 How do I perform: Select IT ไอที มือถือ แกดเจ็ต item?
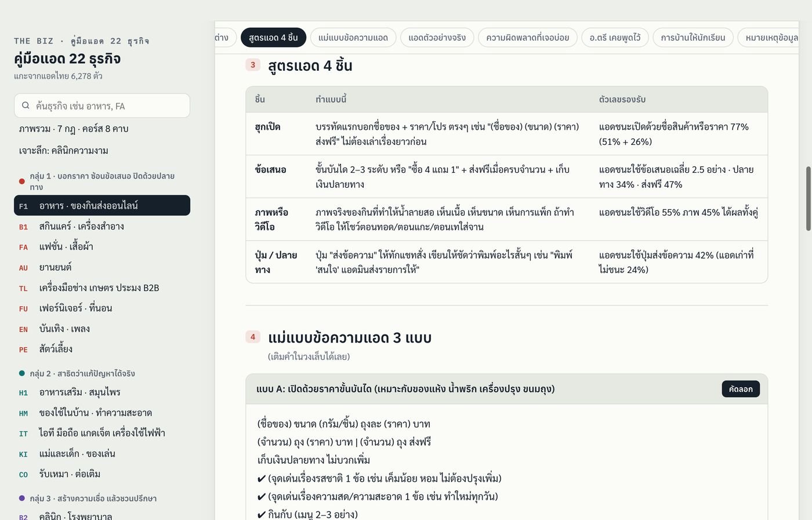102,433
